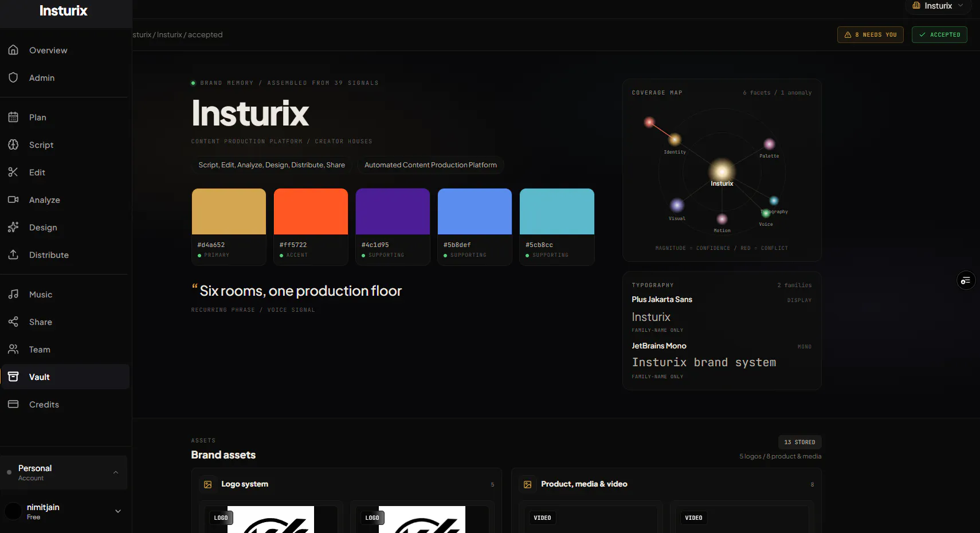
Task: Click the 5 logos / 8 product & media text
Action: [x=780, y=456]
